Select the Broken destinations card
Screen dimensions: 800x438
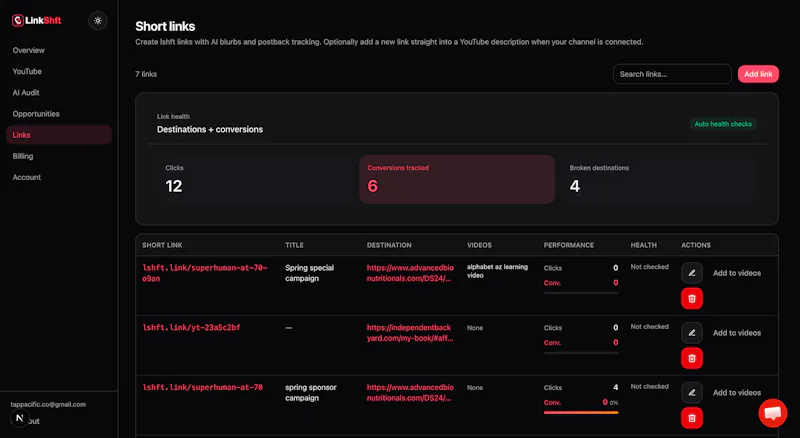pyautogui.click(x=660, y=179)
